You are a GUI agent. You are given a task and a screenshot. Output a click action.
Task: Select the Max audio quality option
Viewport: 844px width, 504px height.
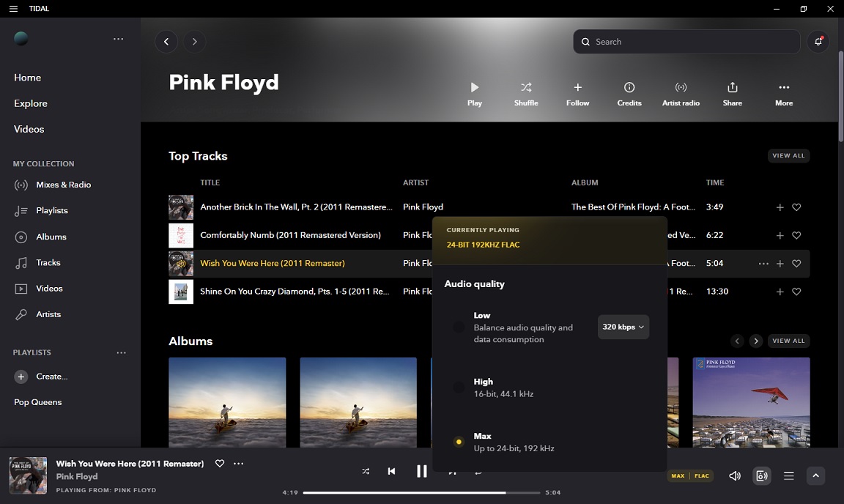459,442
